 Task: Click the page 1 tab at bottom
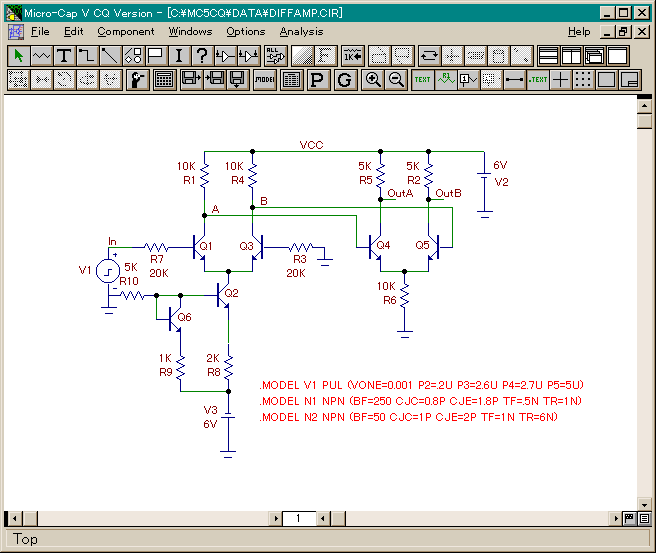(x=297, y=518)
